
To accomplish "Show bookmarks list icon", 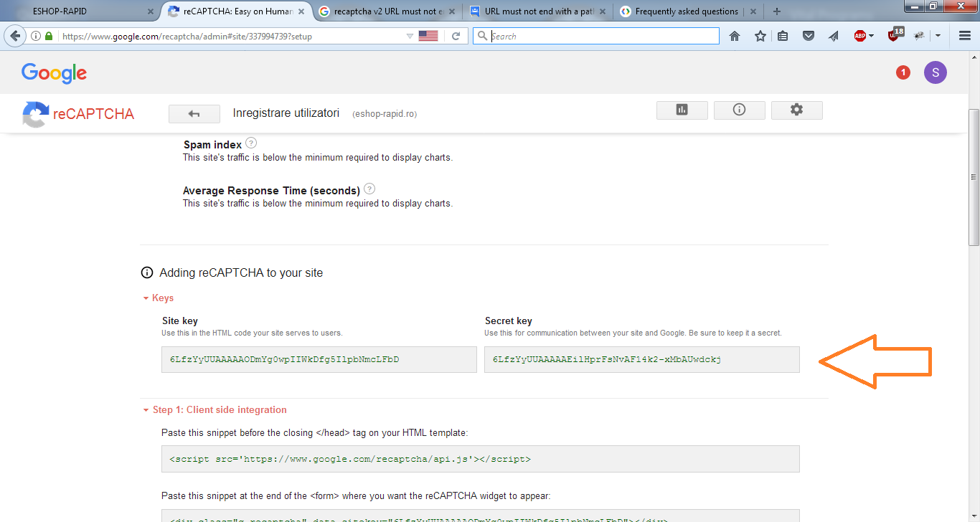I will (x=783, y=36).
